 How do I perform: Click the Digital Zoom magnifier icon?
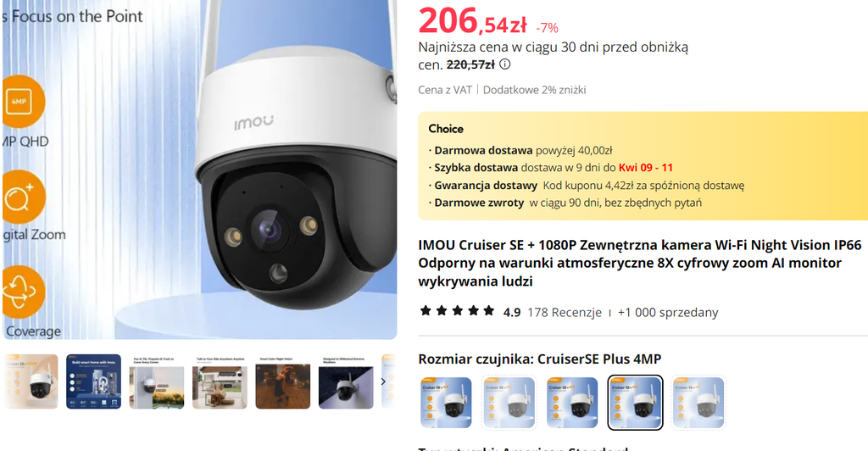click(21, 197)
